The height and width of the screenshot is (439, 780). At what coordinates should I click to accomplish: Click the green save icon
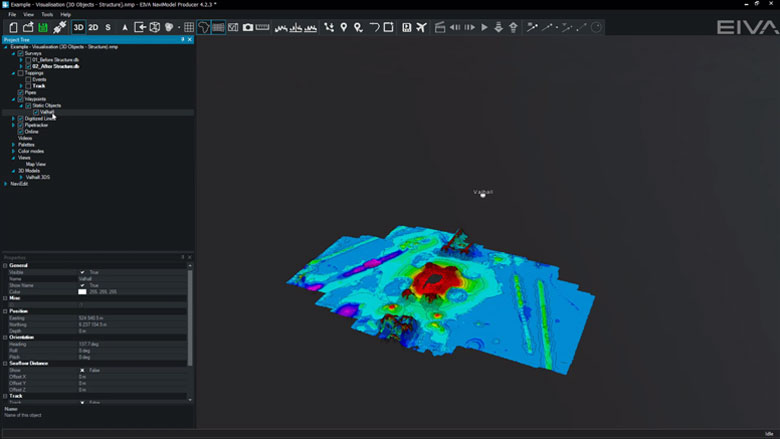(x=43, y=27)
